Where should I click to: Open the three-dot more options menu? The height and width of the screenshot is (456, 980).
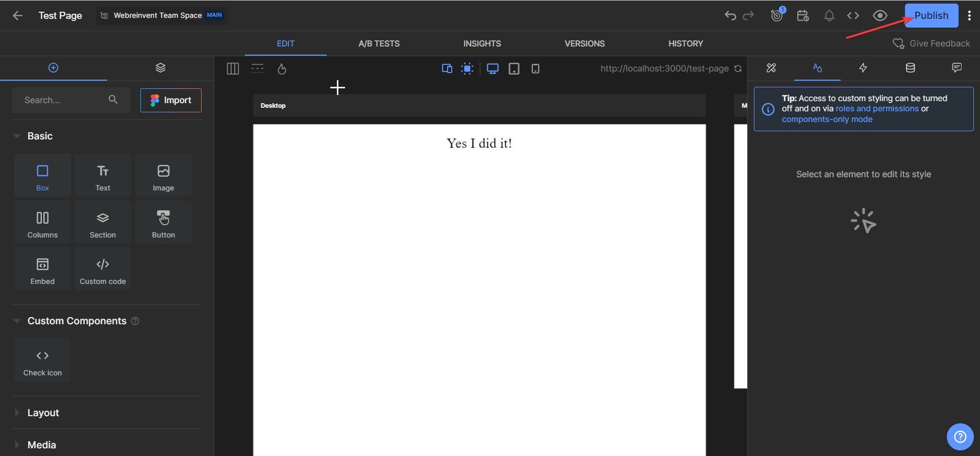click(x=969, y=15)
